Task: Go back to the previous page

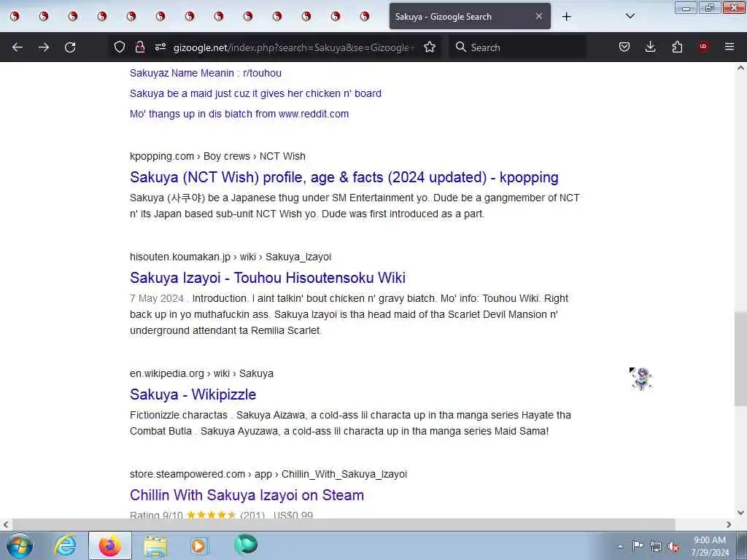Action: point(18,47)
